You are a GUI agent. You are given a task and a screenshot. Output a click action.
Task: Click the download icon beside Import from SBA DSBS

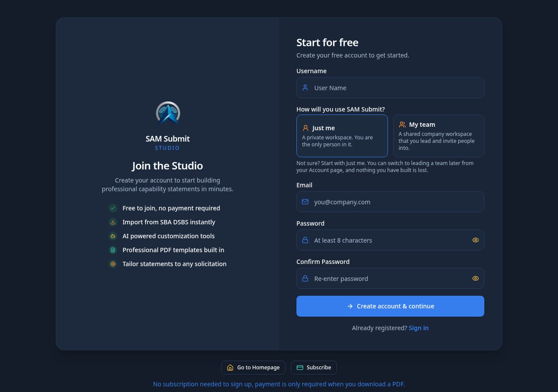(113, 222)
